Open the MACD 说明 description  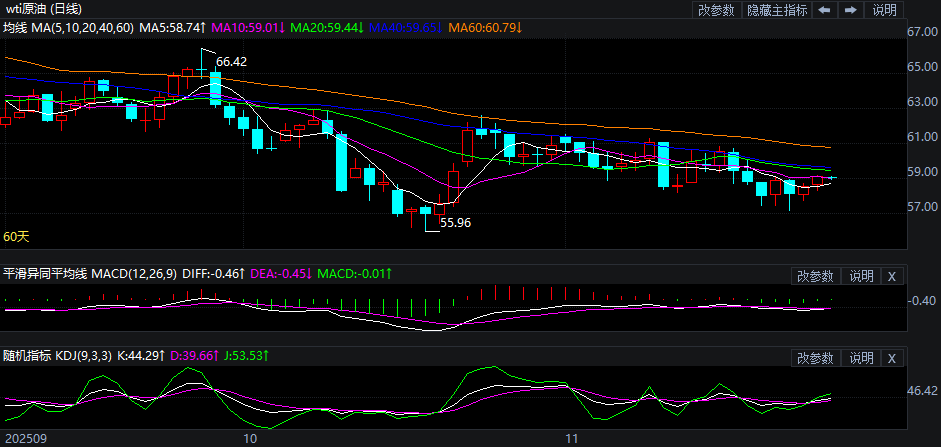click(861, 276)
